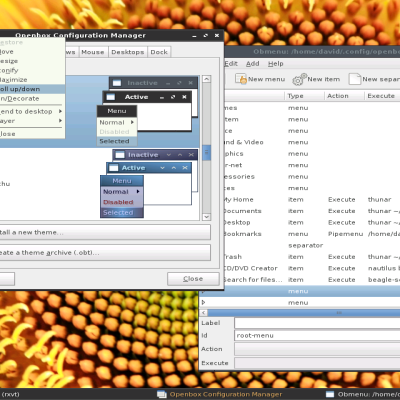Click the Action combo field in Obmenu

(x=317, y=349)
